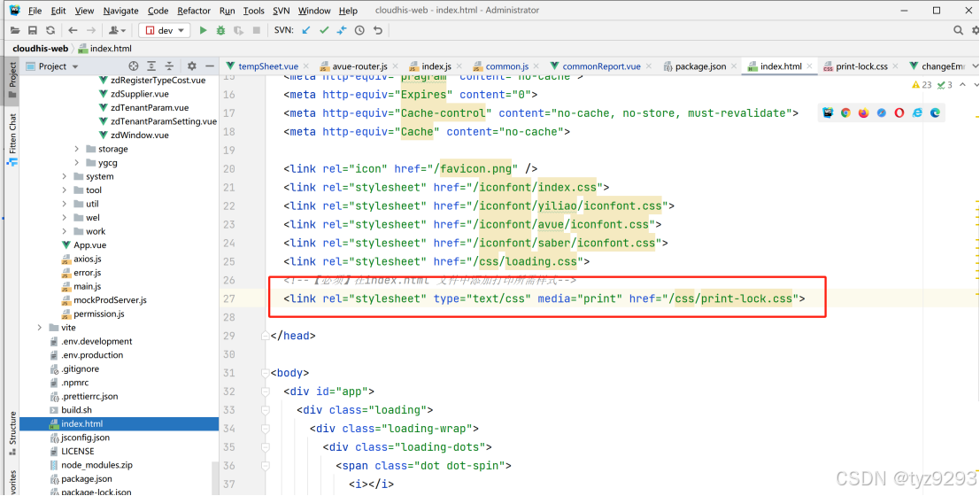The height and width of the screenshot is (496, 980).
Task: Open the dev run configuration dropdown
Action: pyautogui.click(x=165, y=30)
